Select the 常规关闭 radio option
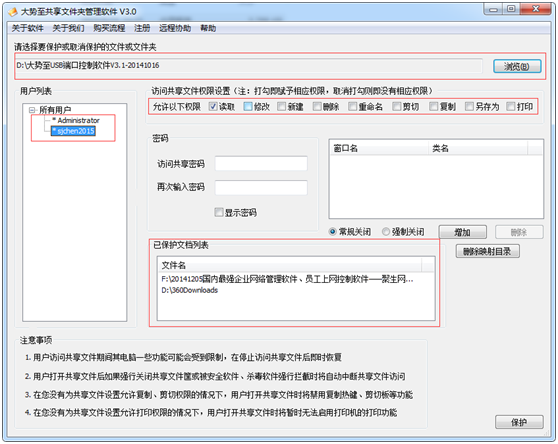558x444 pixels. tap(333, 232)
